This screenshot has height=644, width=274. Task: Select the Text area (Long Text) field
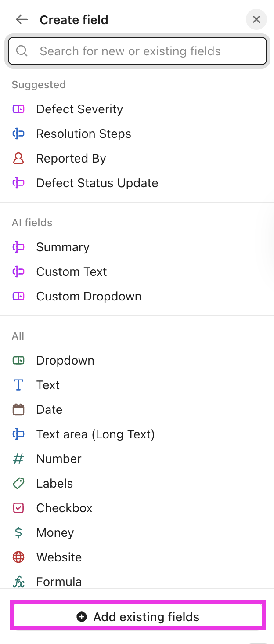pos(95,434)
